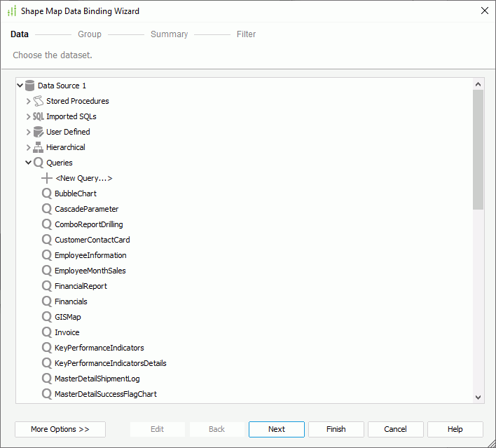Click the EmployeeMonthSales query icon
The width and height of the screenshot is (496, 448).
(x=47, y=271)
